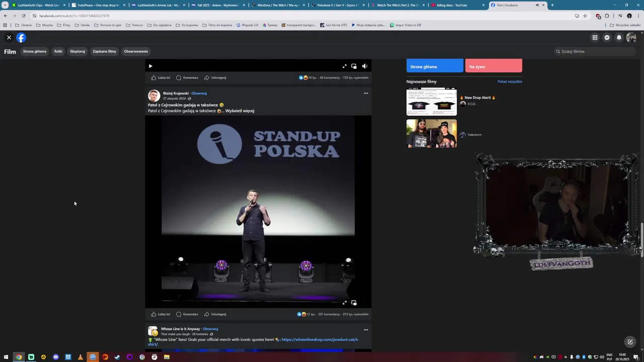Switch to the Eksploruj tab
Image resolution: width=644 pixels, height=362 pixels.
tap(77, 51)
